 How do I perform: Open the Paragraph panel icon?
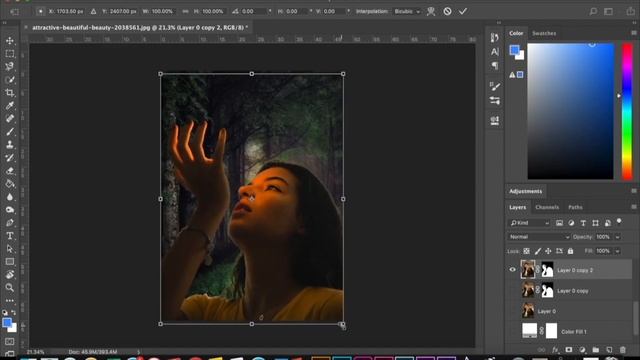495,65
